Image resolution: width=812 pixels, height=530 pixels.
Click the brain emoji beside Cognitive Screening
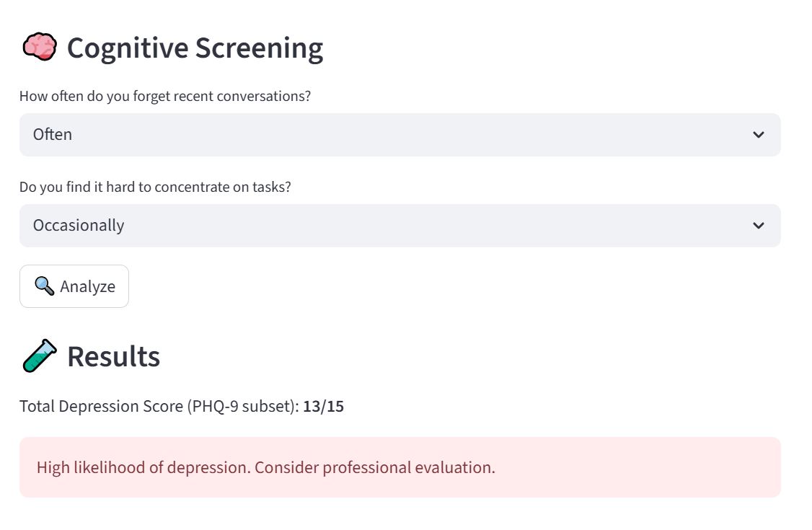coord(39,48)
